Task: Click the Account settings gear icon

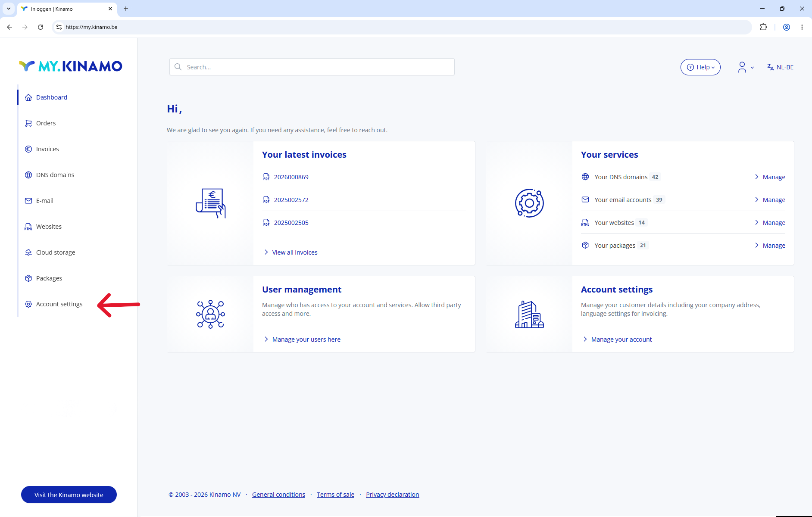Action: [28, 304]
